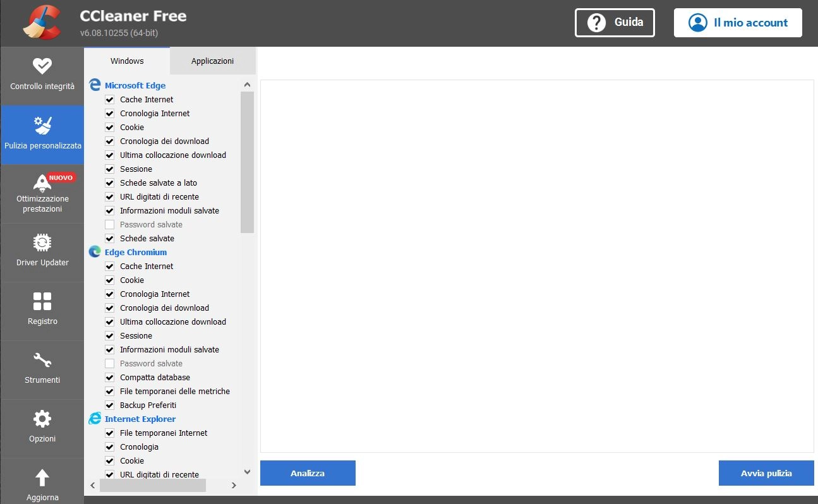This screenshot has width=818, height=504.
Task: Click Cookie label under Microsoft Edge
Action: [x=132, y=127]
